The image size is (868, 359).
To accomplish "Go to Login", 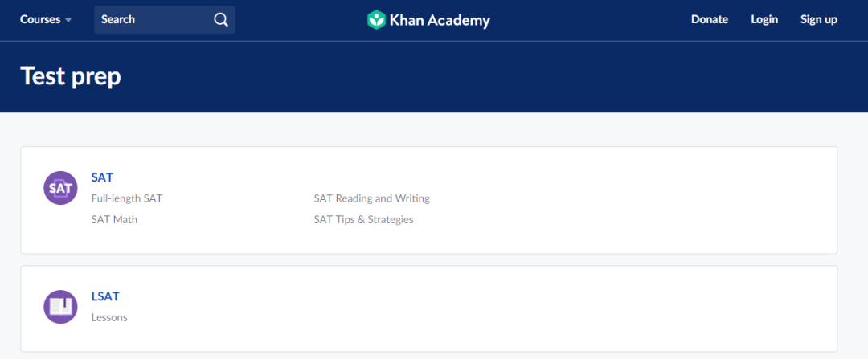I will pos(764,19).
